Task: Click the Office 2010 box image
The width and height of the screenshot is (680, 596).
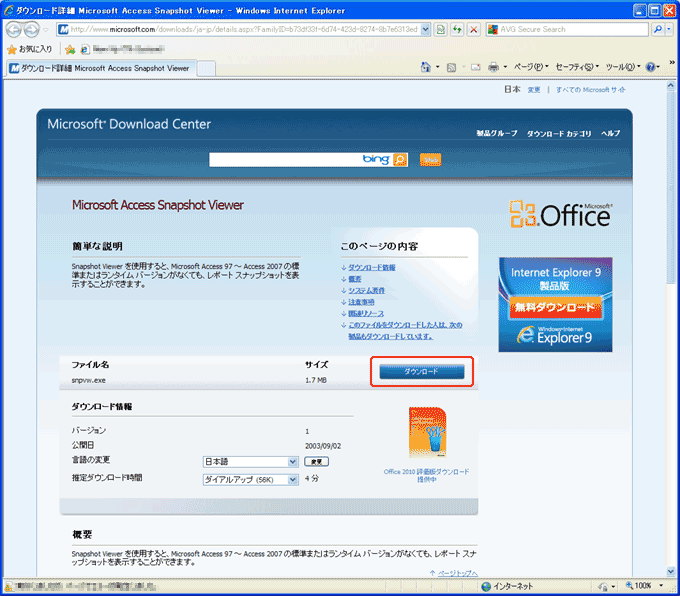Action: click(428, 432)
